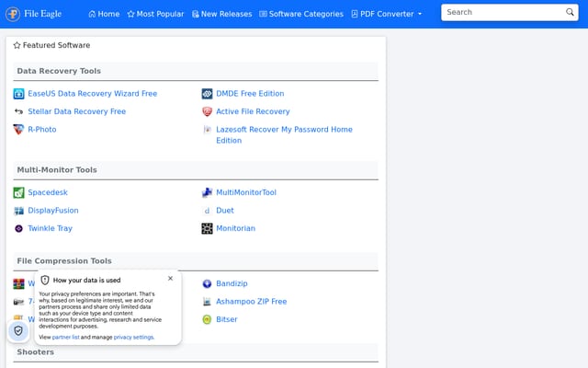Image resolution: width=588 pixels, height=368 pixels.
Task: Click the DMDE Free Edition icon
Action: (207, 94)
